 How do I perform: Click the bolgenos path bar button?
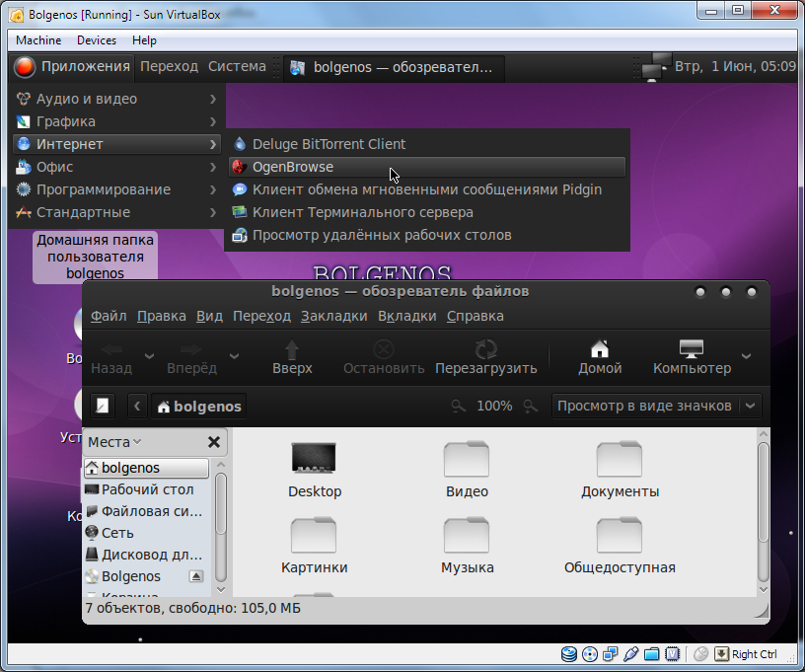click(x=199, y=407)
